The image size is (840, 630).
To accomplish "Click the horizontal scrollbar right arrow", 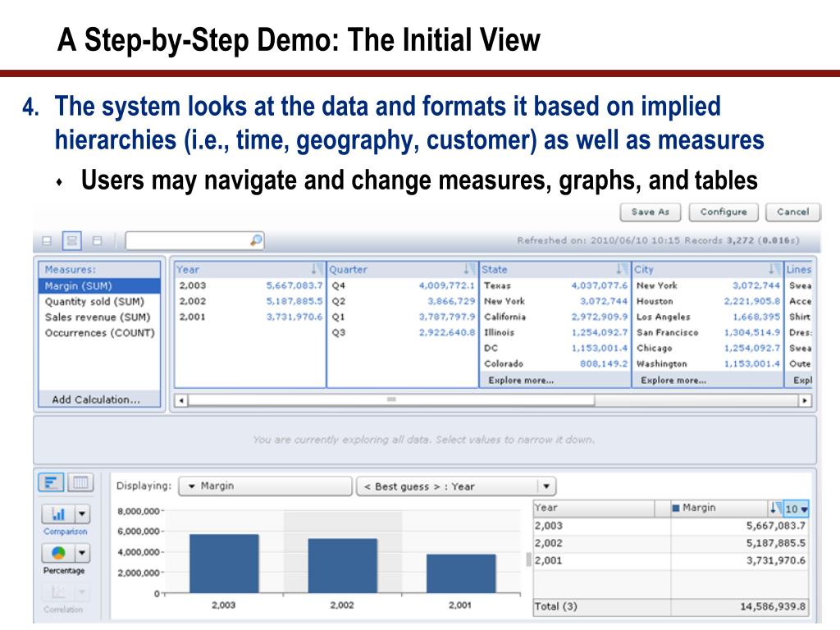I will coord(805,400).
